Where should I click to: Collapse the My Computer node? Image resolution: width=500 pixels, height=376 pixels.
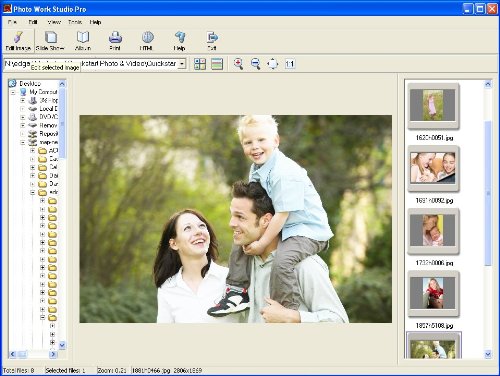[14, 92]
